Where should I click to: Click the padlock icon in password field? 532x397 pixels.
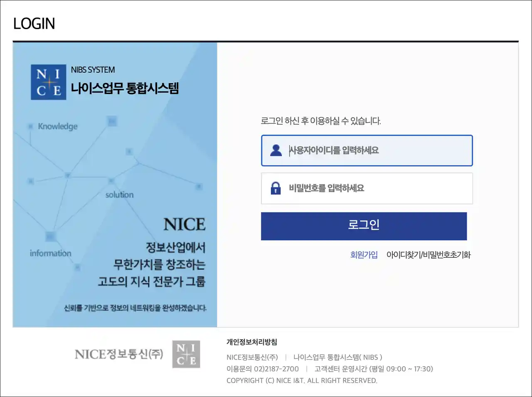pos(276,188)
